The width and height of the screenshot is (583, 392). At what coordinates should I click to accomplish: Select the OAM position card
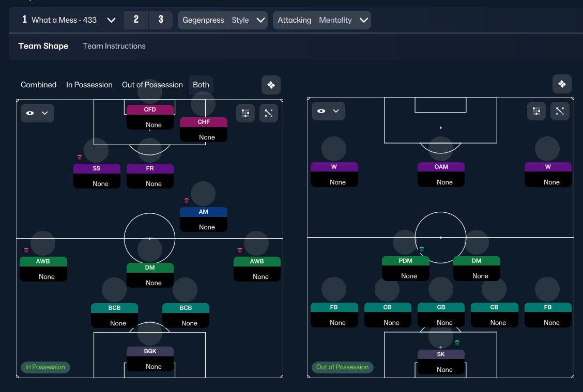(441, 174)
